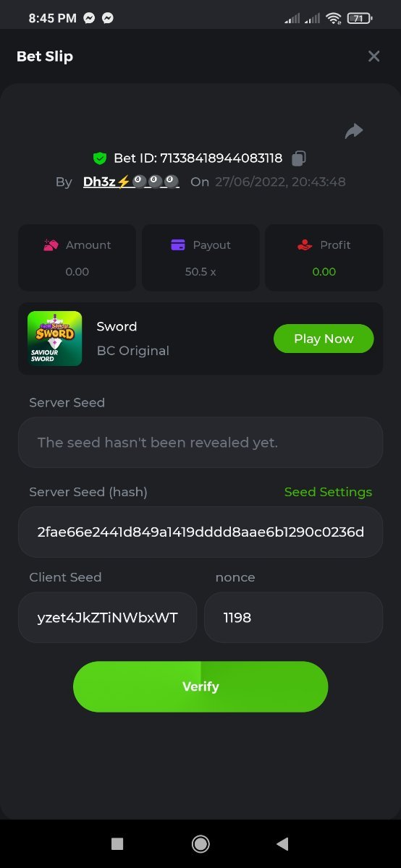
Task: Tap the green verified shield icon
Action: [100, 158]
